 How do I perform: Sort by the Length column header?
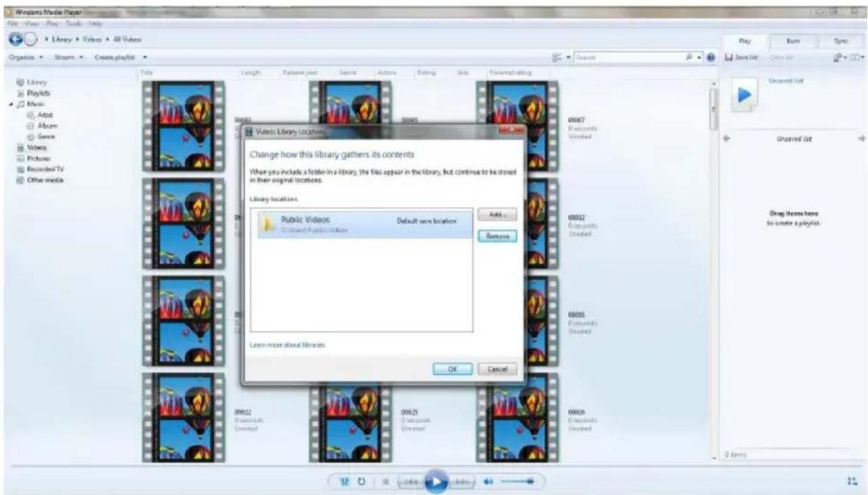click(250, 72)
